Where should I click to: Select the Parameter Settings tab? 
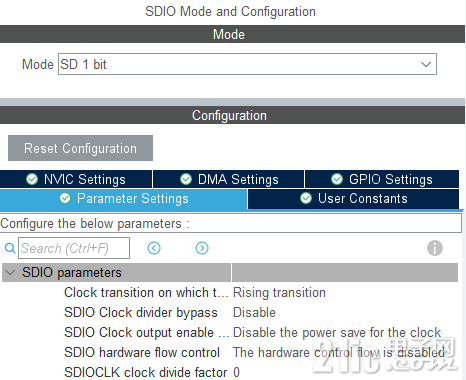pos(123,199)
